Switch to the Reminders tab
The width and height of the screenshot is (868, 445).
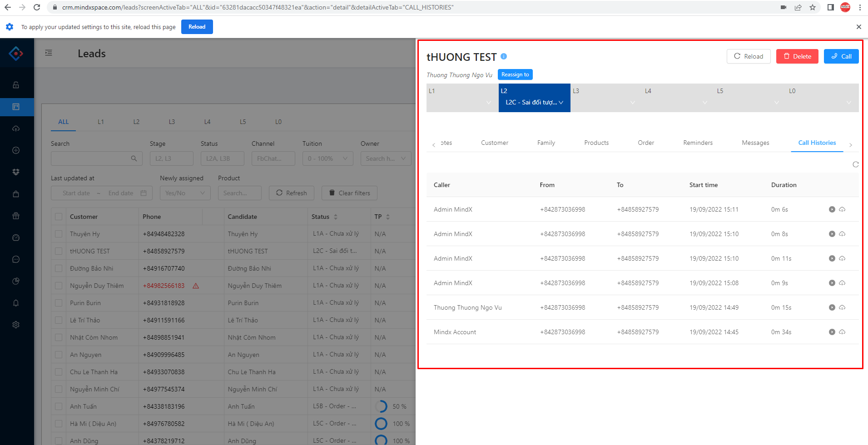(x=698, y=143)
